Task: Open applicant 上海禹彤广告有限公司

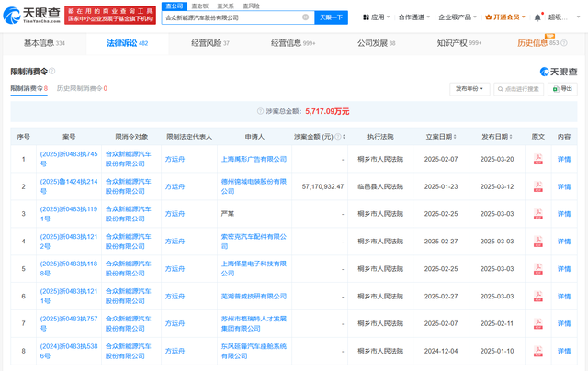Action: click(254, 159)
